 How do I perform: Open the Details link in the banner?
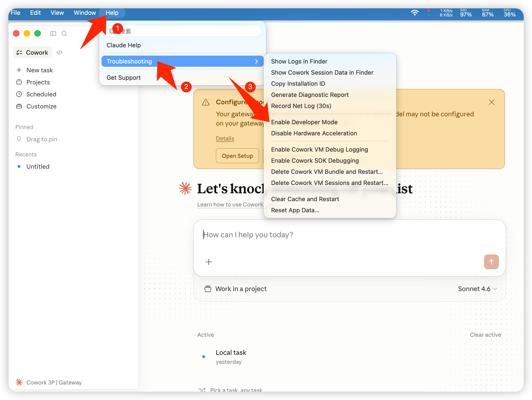click(x=225, y=139)
